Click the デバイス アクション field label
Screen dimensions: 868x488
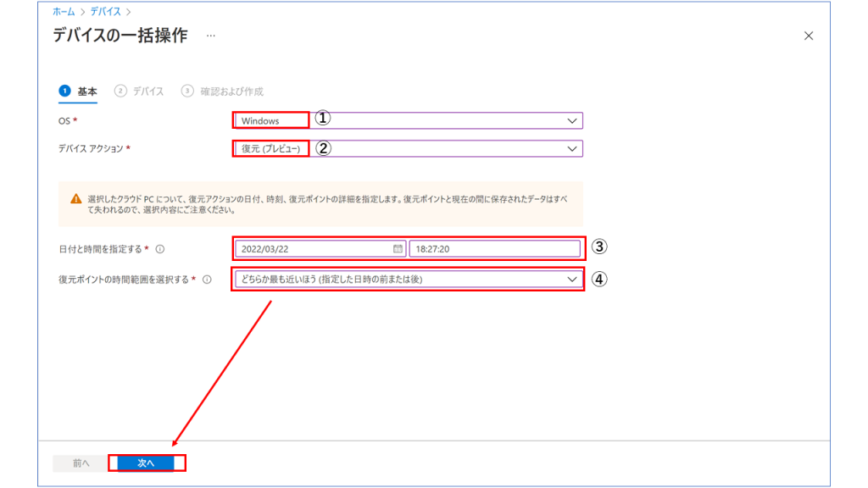point(91,148)
